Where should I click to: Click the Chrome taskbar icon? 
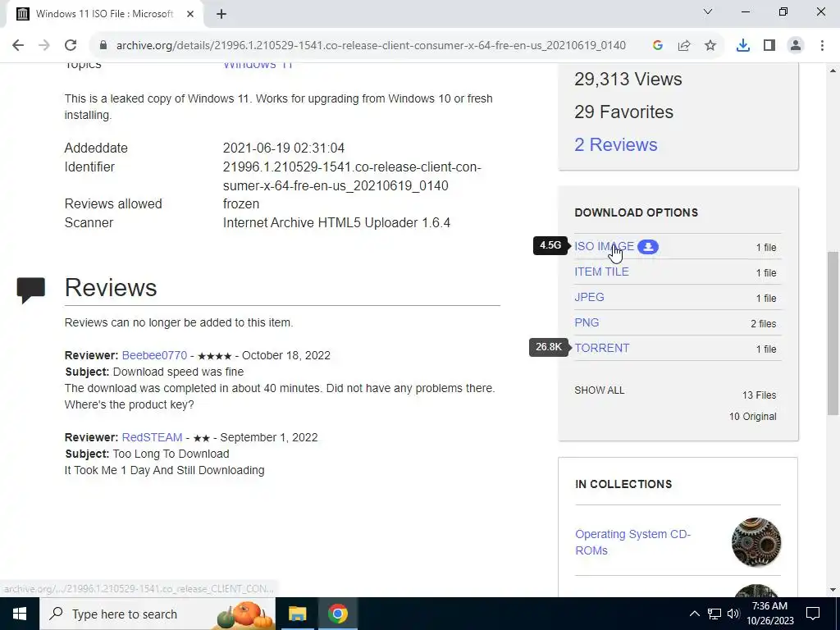click(337, 614)
